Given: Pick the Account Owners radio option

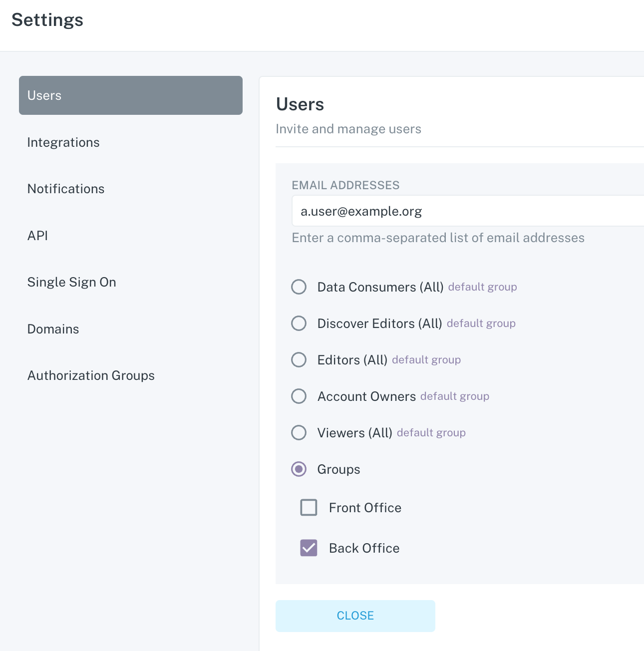Looking at the screenshot, I should pyautogui.click(x=299, y=396).
